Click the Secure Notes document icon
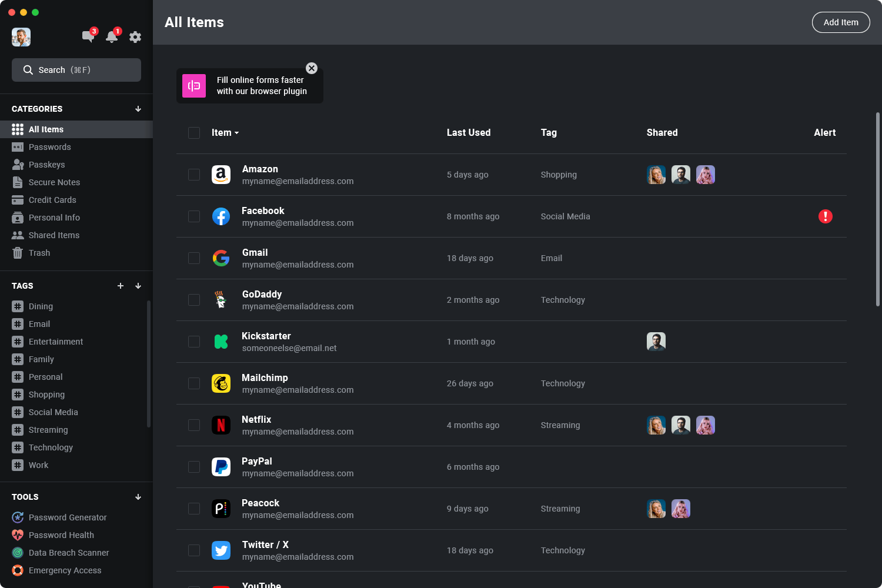 pos(18,182)
